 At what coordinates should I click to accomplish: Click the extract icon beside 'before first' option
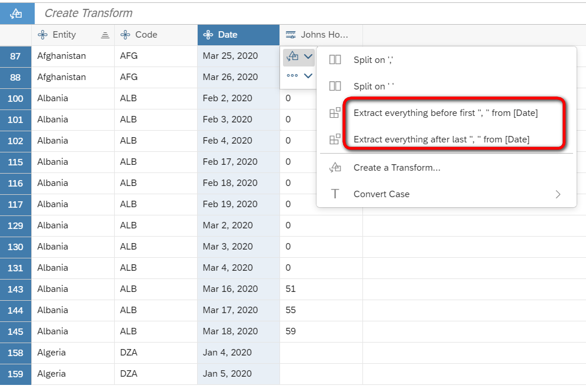(335, 112)
